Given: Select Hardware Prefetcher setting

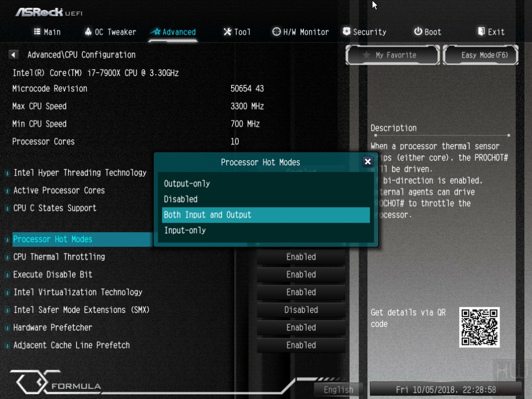Looking at the screenshot, I should tap(53, 327).
